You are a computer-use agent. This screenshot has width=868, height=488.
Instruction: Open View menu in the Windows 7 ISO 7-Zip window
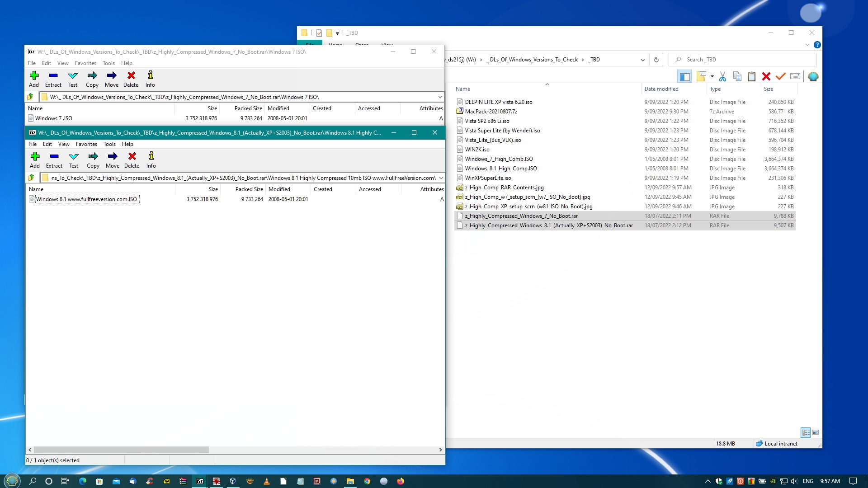[63, 63]
